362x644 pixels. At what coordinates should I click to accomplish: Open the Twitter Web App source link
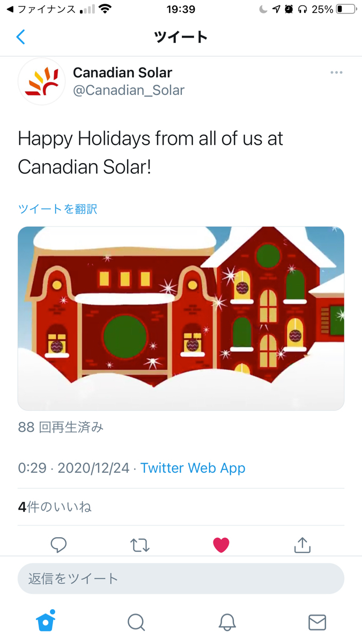[193, 468]
